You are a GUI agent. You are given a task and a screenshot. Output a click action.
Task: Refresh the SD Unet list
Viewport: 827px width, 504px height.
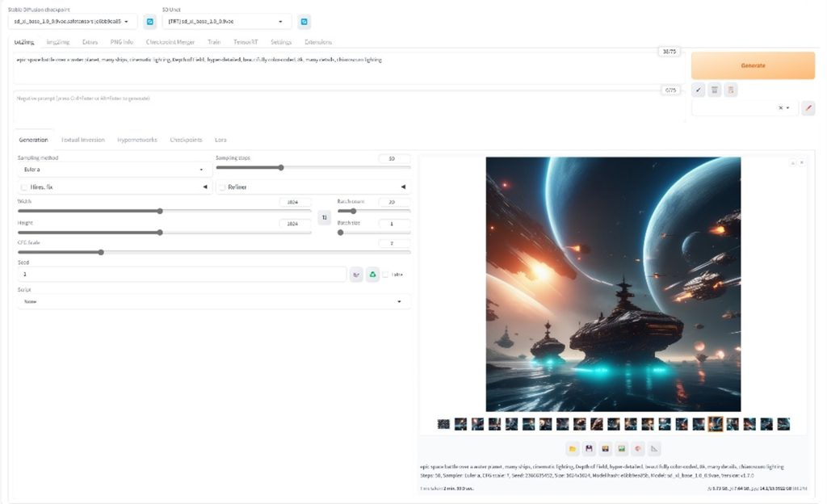(304, 22)
